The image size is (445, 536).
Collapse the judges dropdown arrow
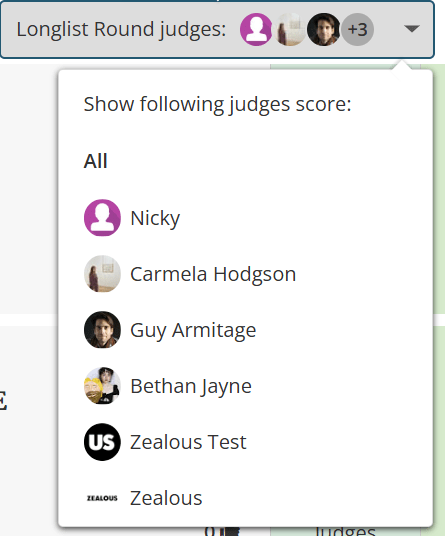click(x=412, y=29)
